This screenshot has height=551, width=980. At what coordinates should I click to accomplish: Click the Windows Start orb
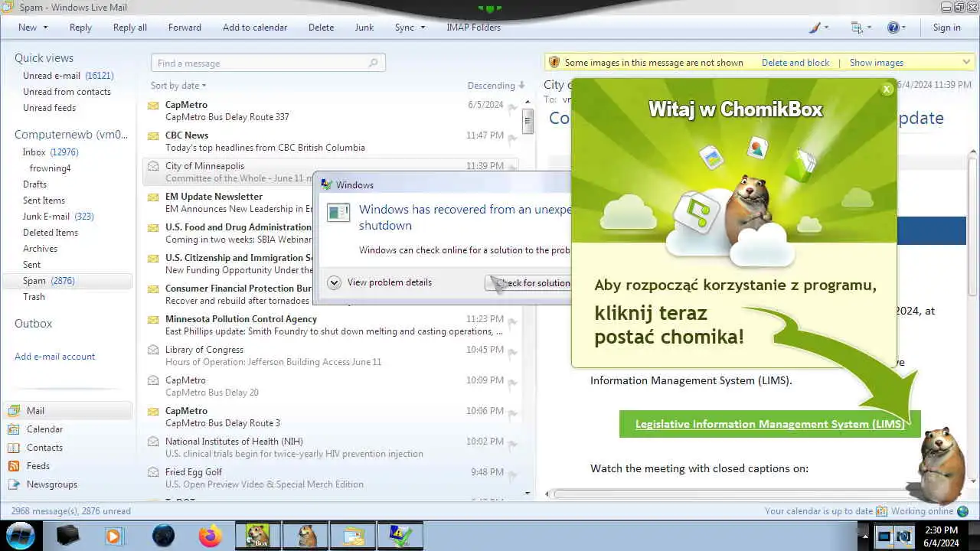click(21, 535)
